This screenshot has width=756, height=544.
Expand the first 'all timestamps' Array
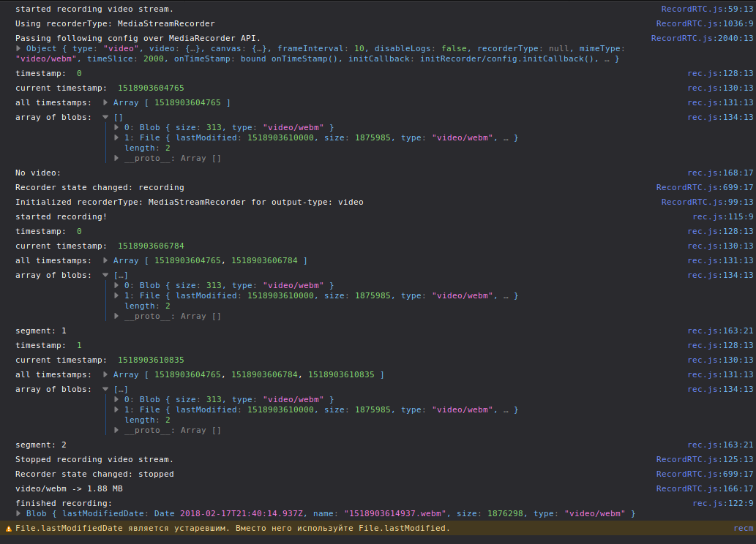tap(107, 102)
